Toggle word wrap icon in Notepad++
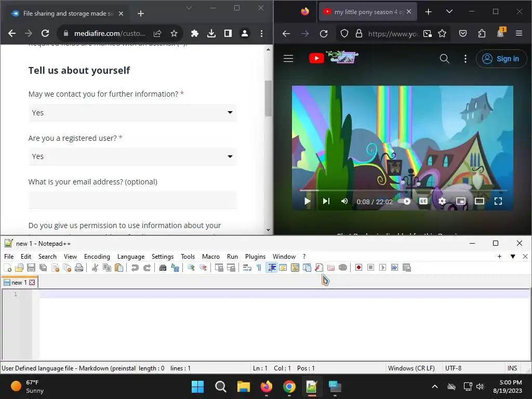The width and height of the screenshot is (532, 399). (247, 268)
